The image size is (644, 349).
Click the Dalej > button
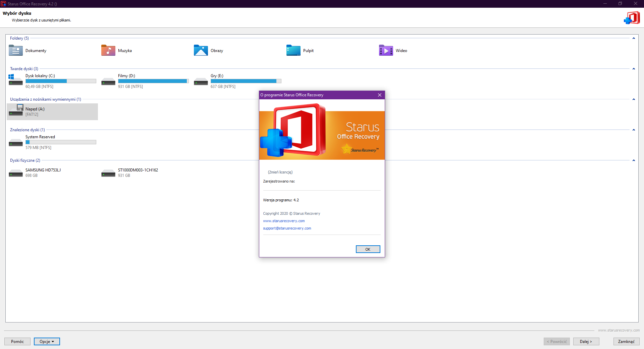586,342
